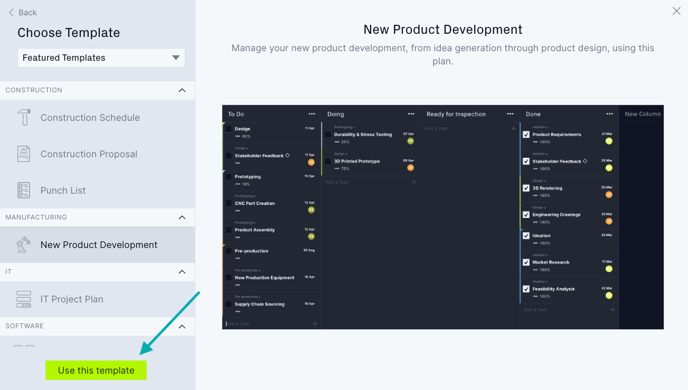
Task: Collapse the Construction section
Action: pos(182,90)
